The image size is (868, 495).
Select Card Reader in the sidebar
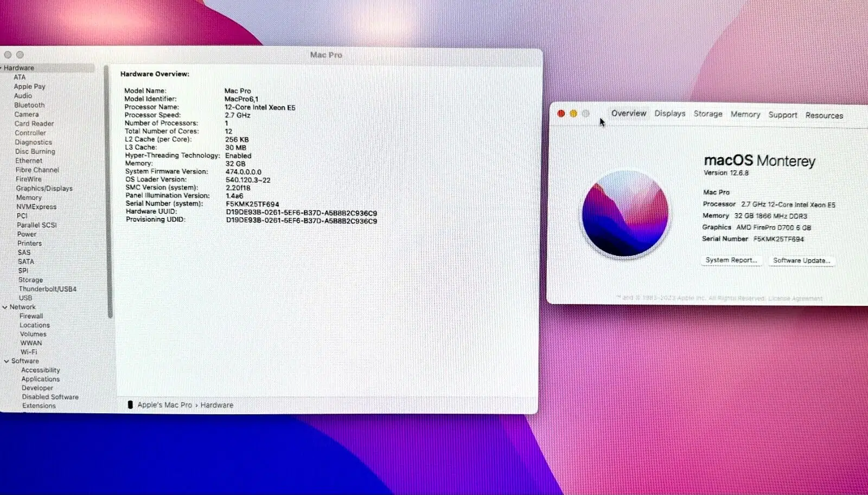click(34, 124)
